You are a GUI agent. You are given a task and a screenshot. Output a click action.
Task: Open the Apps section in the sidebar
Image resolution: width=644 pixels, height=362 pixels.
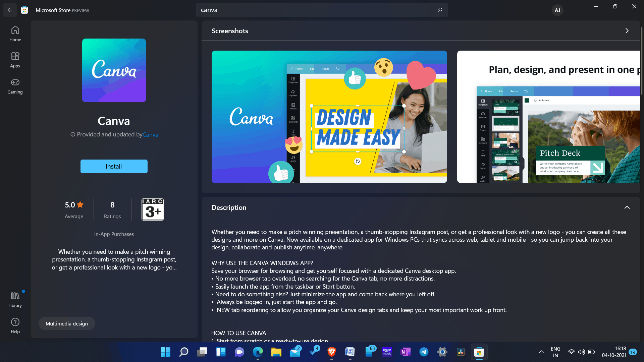click(x=15, y=60)
